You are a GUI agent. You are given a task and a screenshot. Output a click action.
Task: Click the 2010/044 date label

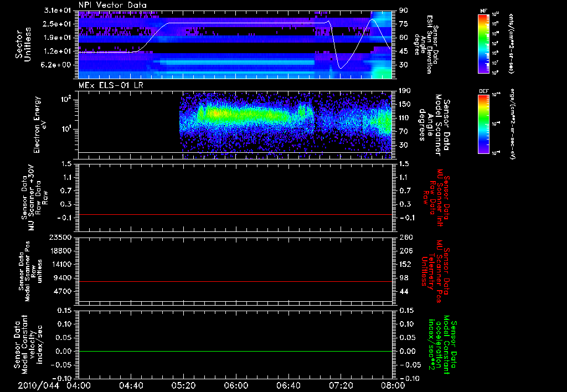click(x=39, y=385)
